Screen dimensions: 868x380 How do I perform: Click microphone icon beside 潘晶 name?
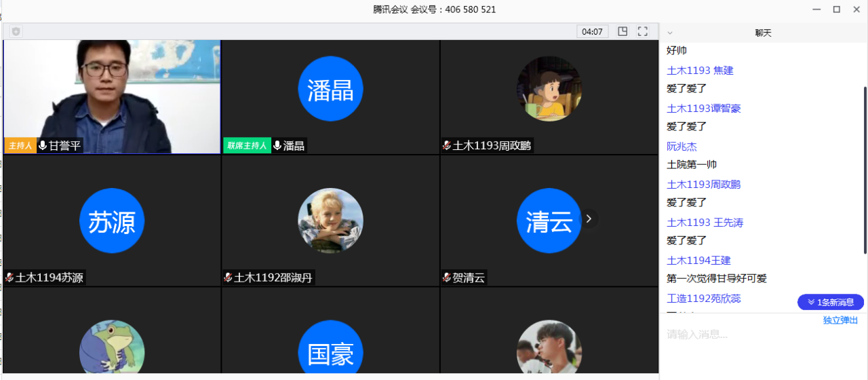coord(277,145)
